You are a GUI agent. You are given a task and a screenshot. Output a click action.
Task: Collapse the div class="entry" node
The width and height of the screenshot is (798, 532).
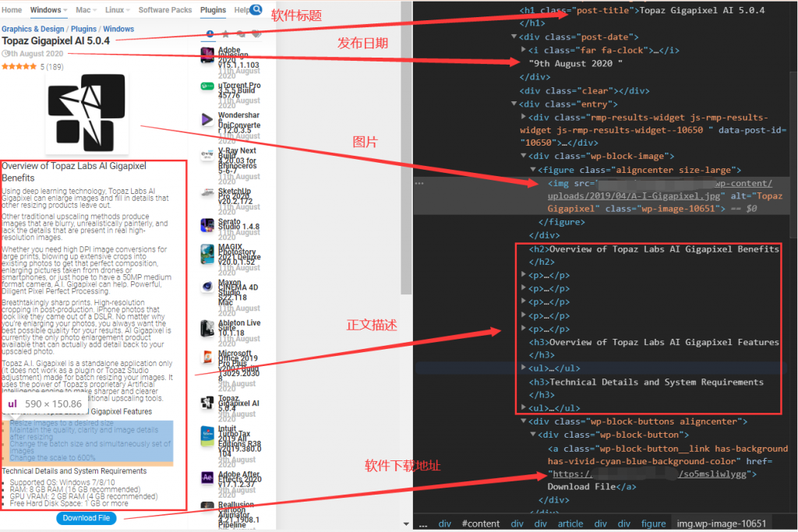[x=514, y=104]
